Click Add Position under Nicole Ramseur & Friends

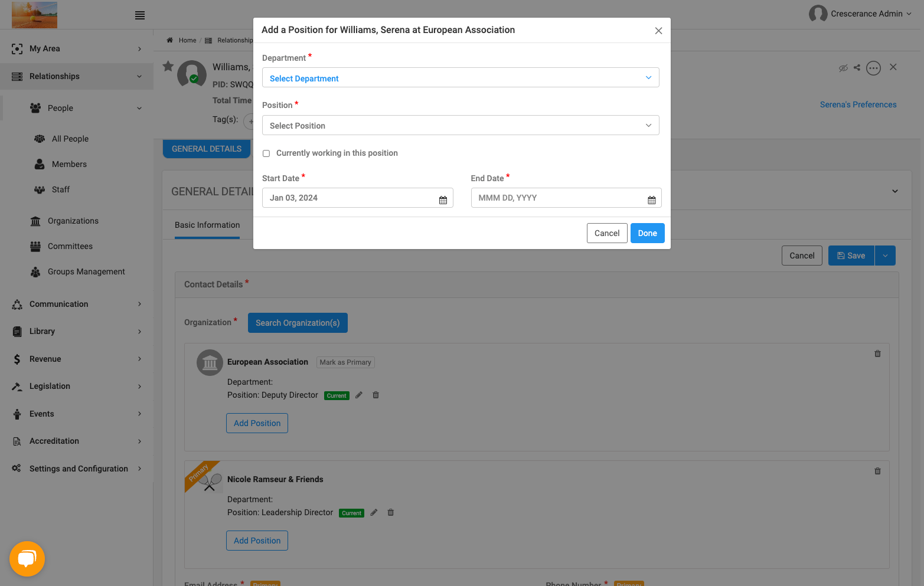click(257, 541)
